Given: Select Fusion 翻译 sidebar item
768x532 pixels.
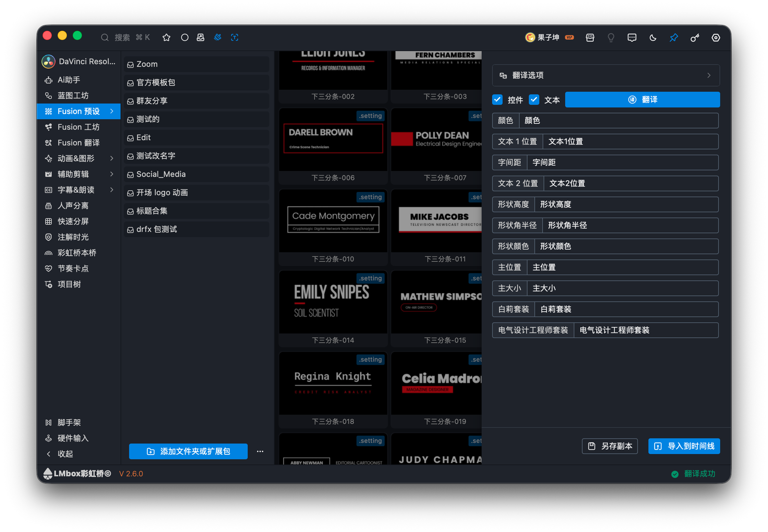Looking at the screenshot, I should 79,142.
